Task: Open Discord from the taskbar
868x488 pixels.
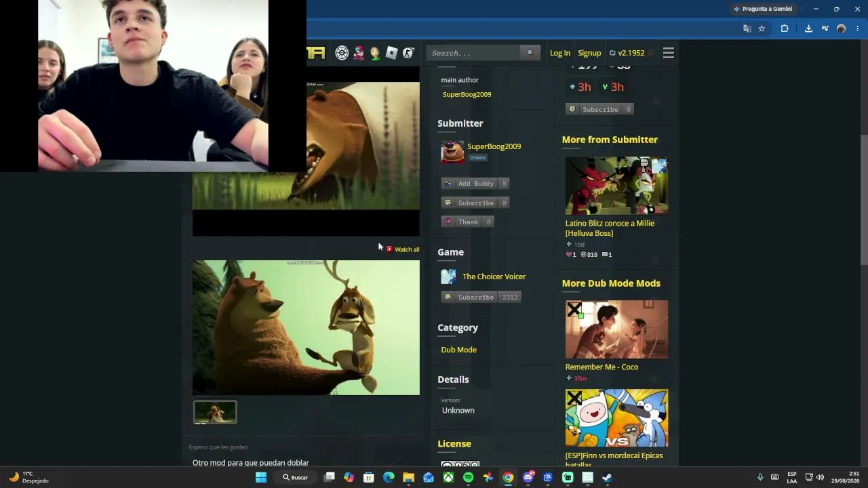Action: [x=528, y=477]
